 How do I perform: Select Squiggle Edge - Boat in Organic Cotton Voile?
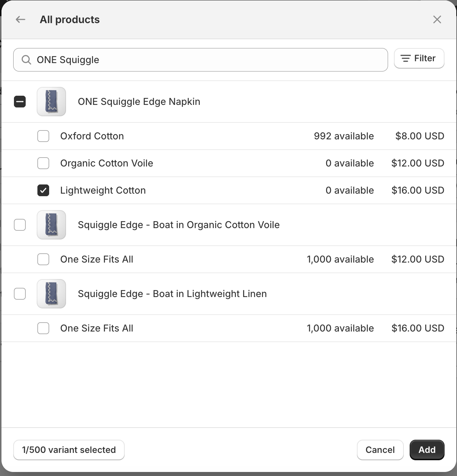coord(20,225)
